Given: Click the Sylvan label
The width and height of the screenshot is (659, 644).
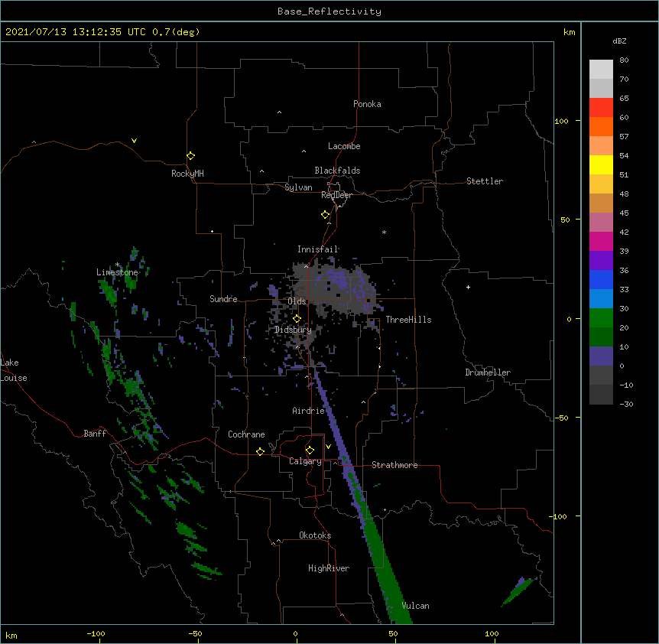Looking at the screenshot, I should coord(298,187).
